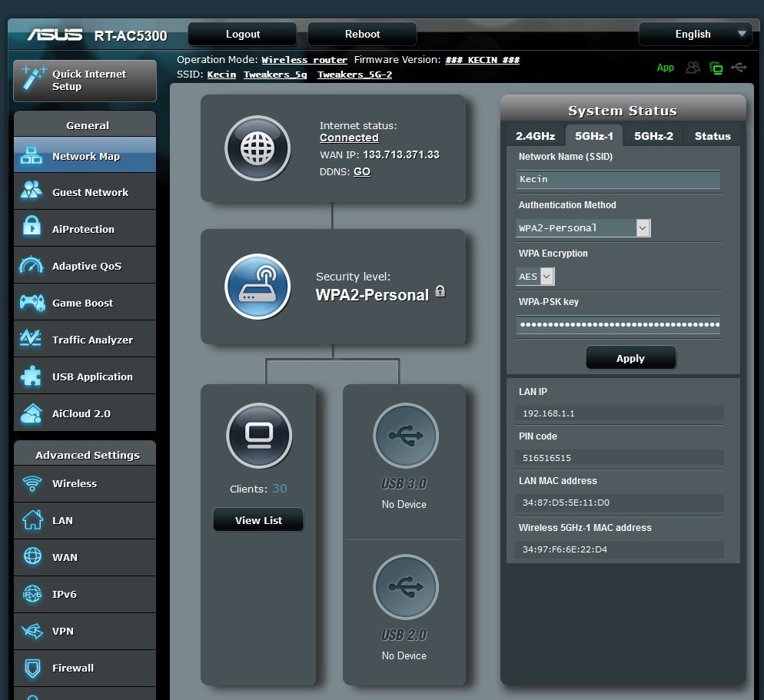Screen dimensions: 764x700
Task: Open the WAN advanced settings
Action: [85, 557]
